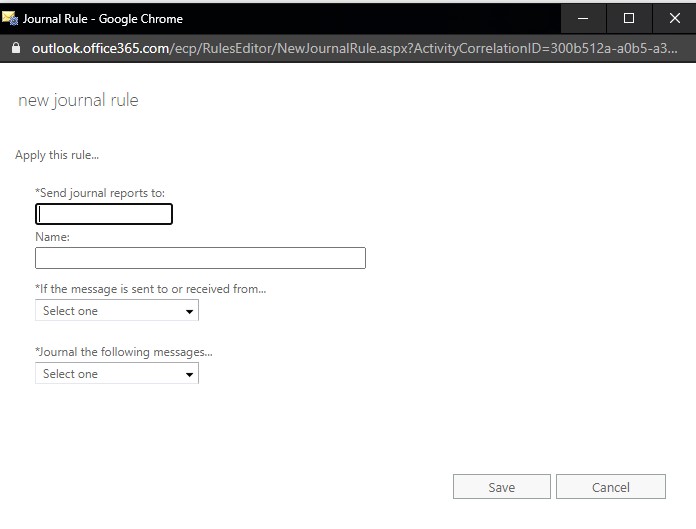Click the Journal Rule - Google Chrome title text
The width and height of the screenshot is (696, 529).
[x=103, y=19]
